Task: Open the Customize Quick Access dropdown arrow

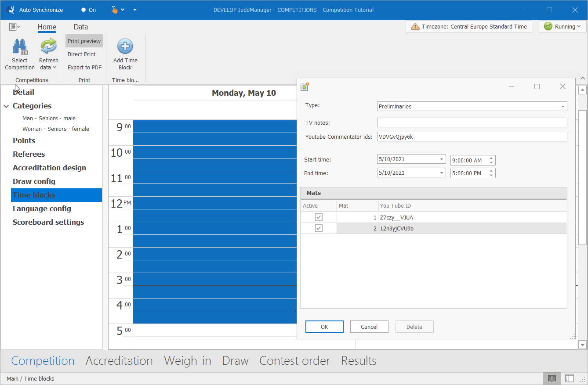Action: (x=135, y=10)
